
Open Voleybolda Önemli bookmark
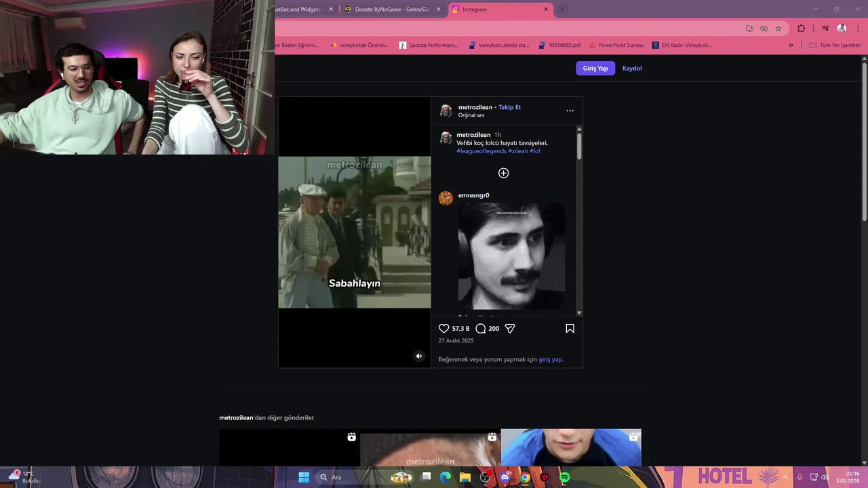[x=359, y=45]
